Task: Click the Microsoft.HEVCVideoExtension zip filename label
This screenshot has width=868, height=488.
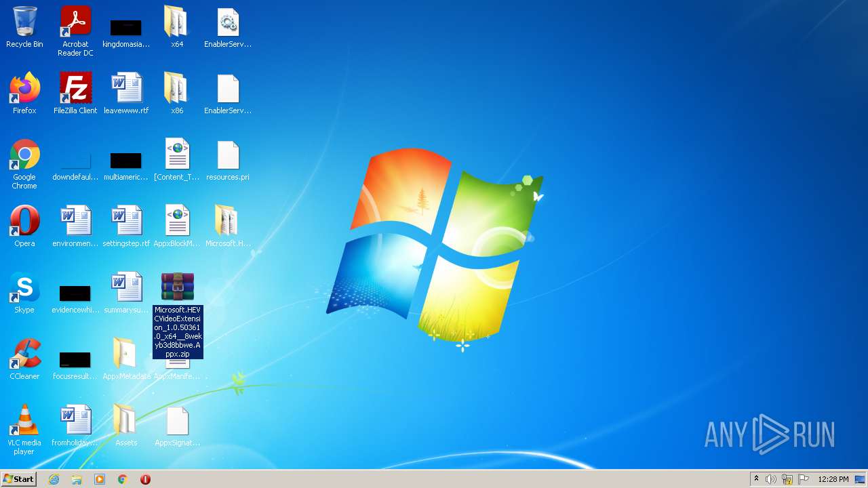Action: click(178, 331)
